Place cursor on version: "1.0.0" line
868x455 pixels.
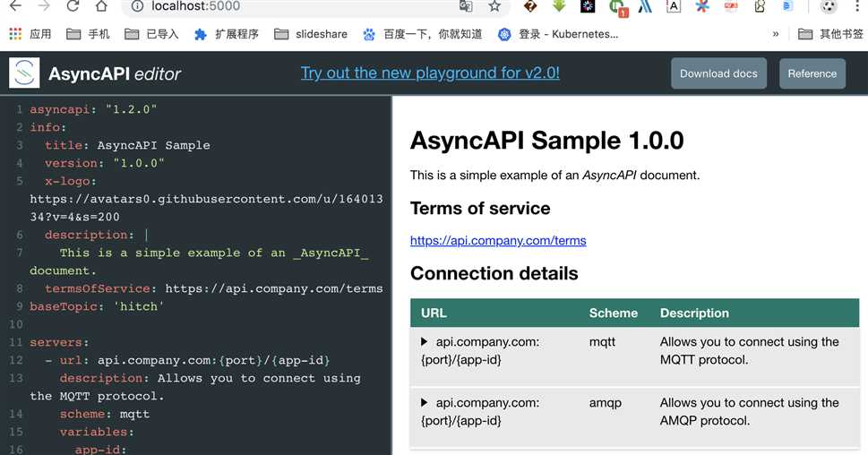tap(105, 163)
